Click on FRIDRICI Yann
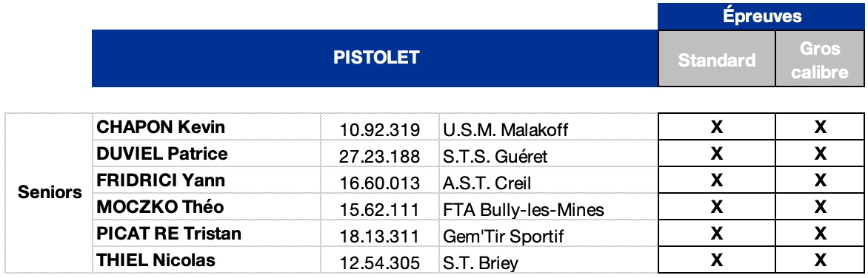Image resolution: width=868 pixels, height=278 pixels. coord(161,180)
